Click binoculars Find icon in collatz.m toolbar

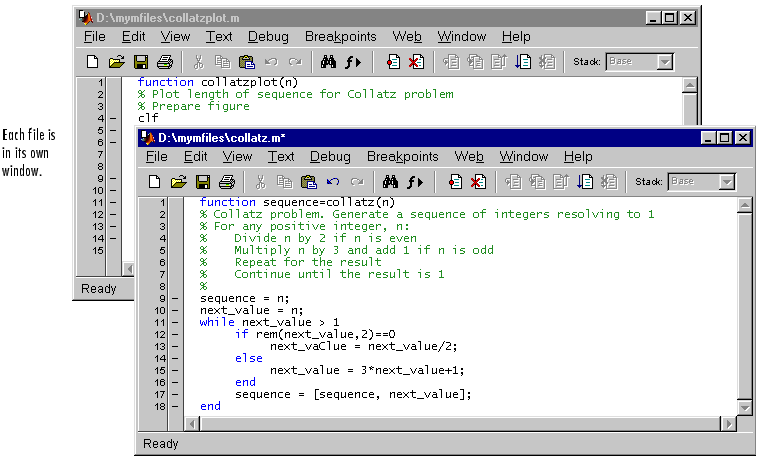(x=388, y=182)
